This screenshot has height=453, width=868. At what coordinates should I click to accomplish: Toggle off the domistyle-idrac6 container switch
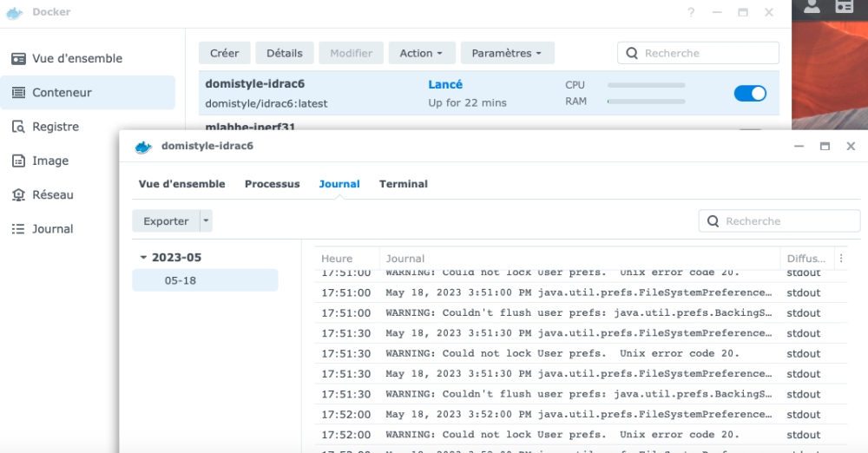[750, 93]
